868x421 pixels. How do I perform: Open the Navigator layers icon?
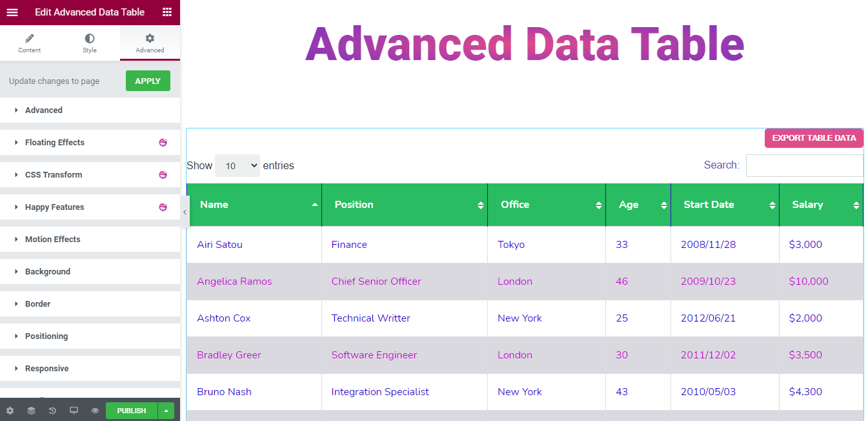pyautogui.click(x=31, y=411)
